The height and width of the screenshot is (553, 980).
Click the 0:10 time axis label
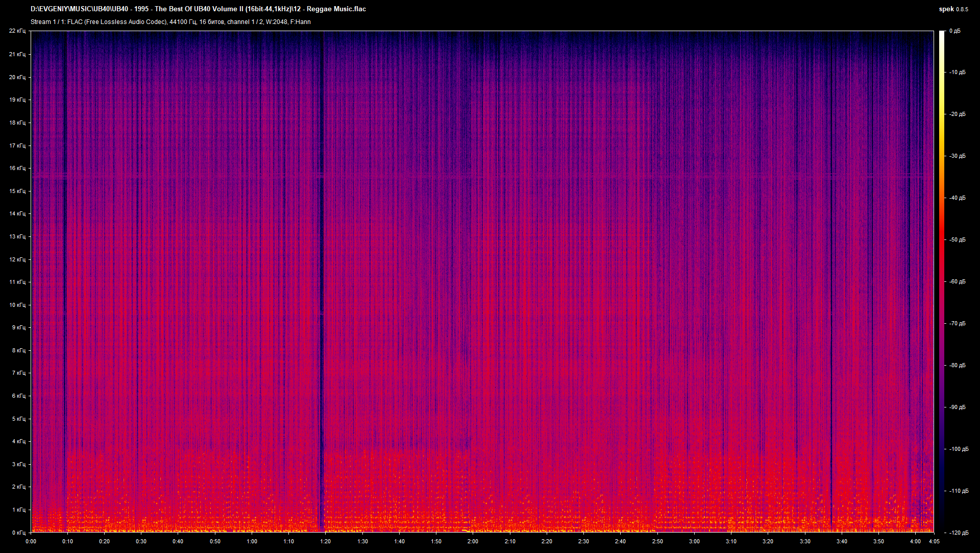67,541
